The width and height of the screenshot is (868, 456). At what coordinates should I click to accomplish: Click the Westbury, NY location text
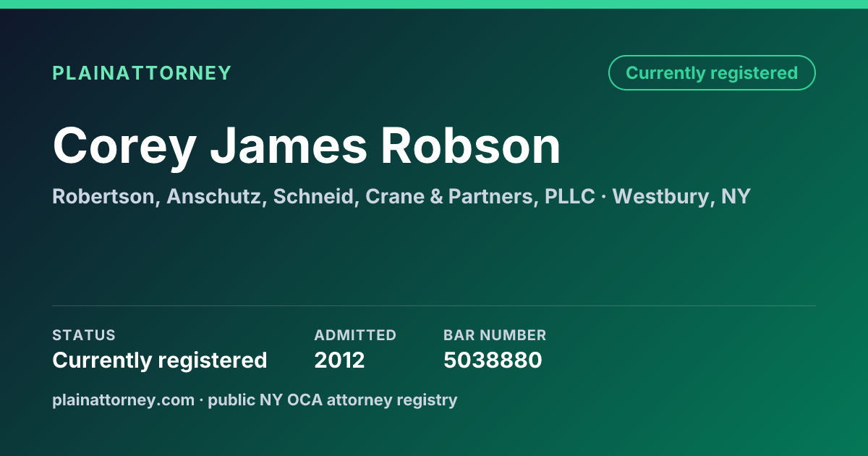pyautogui.click(x=681, y=196)
